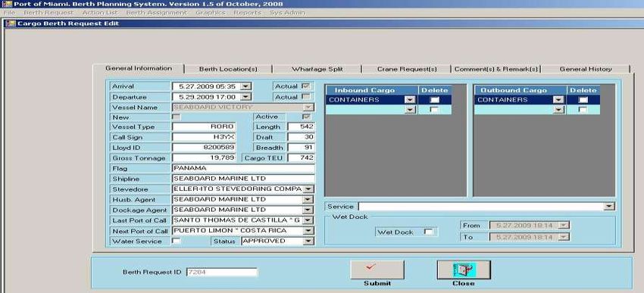Image resolution: width=644 pixels, height=293 pixels.
Task: Open the Berth Request menu
Action: [48, 13]
